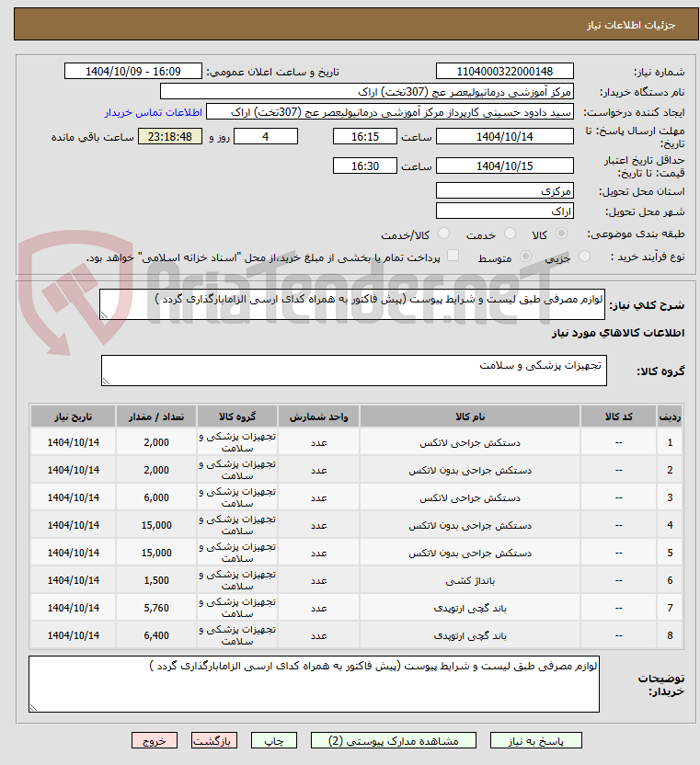Screen dimensions: 700x765
Task: Click row 3 item دستکش جراحی لاتکس
Action: coord(470,497)
